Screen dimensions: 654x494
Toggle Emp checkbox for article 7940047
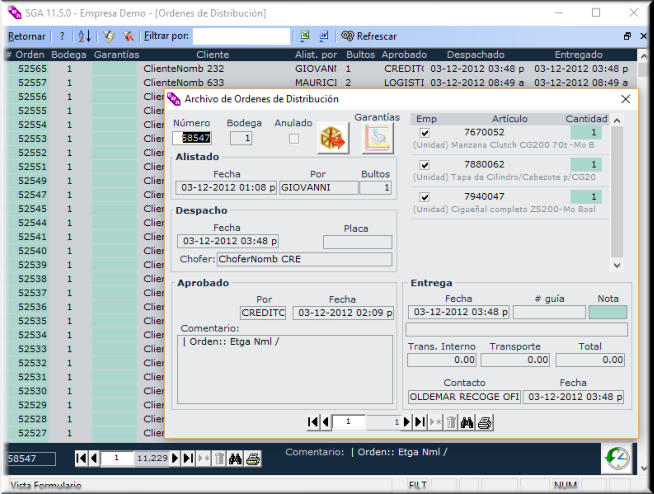(x=424, y=197)
